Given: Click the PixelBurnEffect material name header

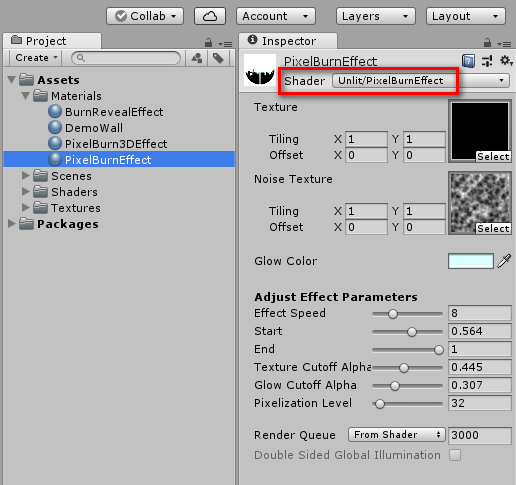Looking at the screenshot, I should click(330, 61).
